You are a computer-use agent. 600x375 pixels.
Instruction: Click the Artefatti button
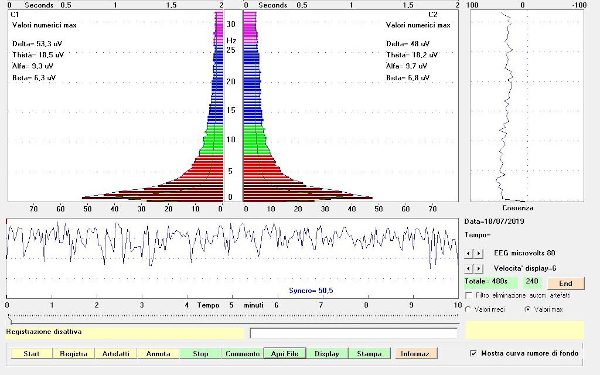point(116,353)
